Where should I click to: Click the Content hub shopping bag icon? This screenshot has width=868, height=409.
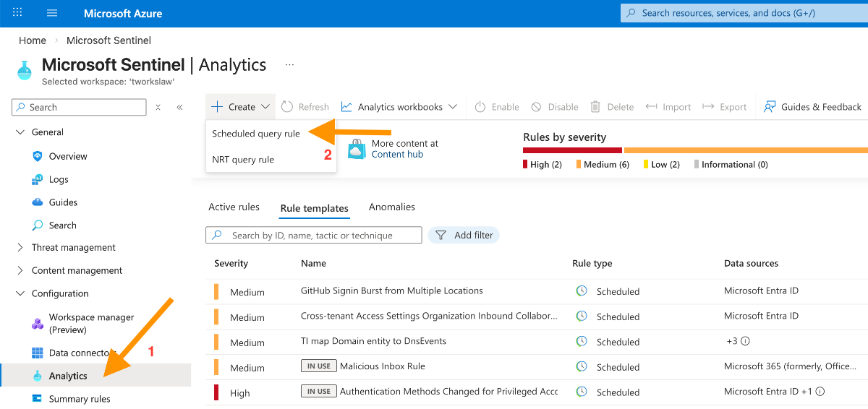coord(357,150)
